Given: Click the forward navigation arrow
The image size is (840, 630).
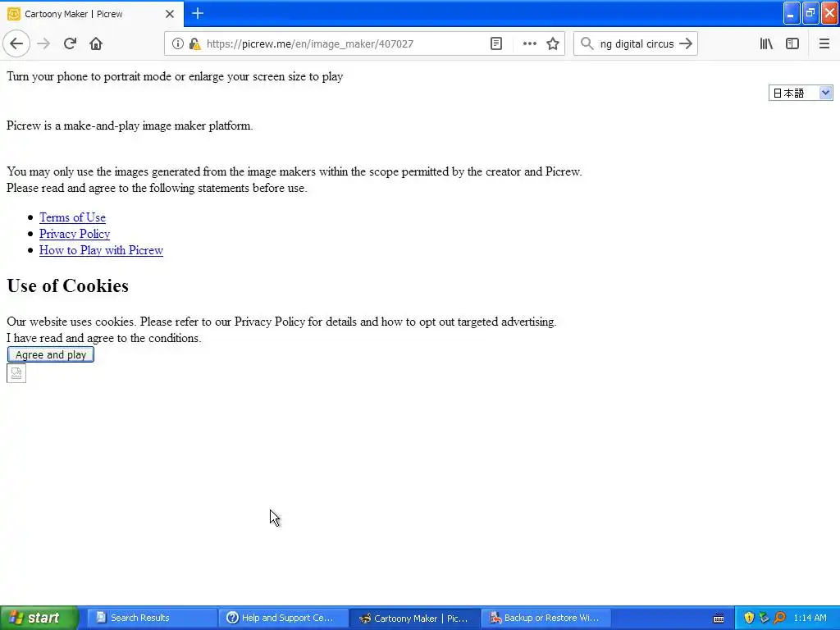Looking at the screenshot, I should tap(43, 43).
